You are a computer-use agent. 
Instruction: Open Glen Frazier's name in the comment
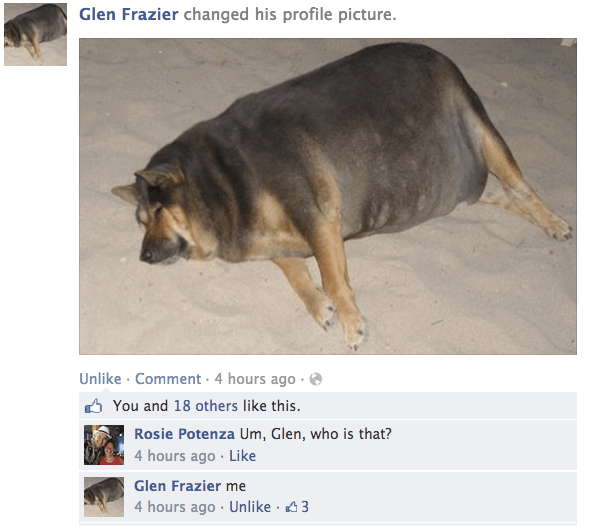click(x=178, y=486)
